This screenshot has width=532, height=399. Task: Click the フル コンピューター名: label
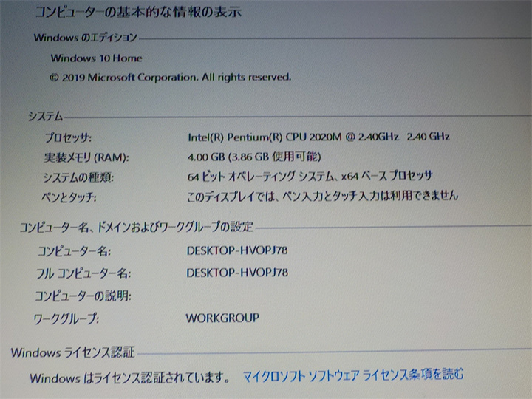click(x=83, y=273)
